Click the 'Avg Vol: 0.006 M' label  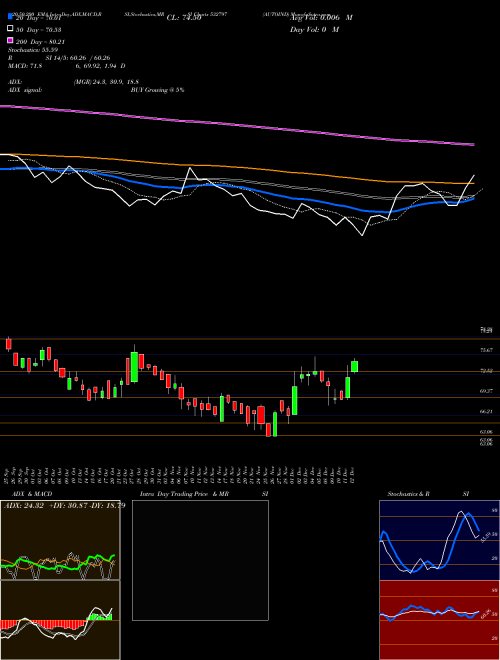click(321, 17)
